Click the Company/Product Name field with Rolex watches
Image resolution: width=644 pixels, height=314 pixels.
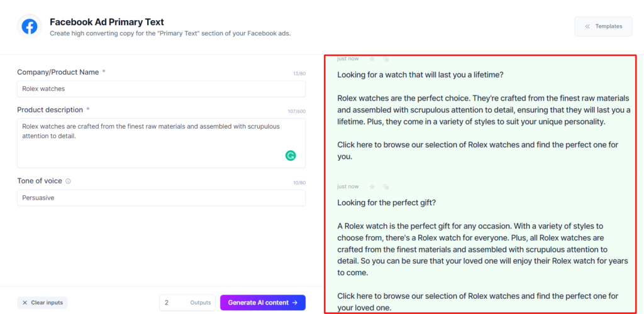click(161, 89)
